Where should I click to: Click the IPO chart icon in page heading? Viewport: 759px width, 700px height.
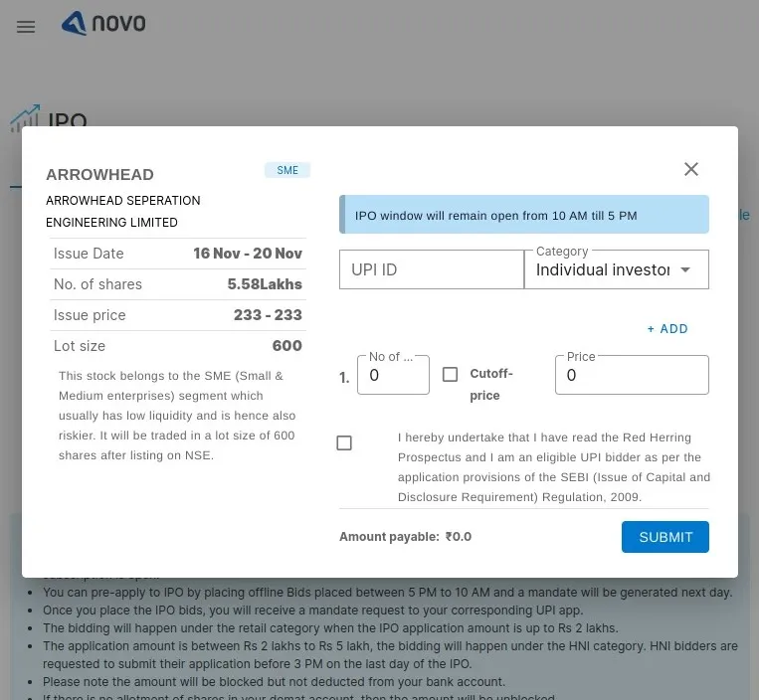pyautogui.click(x=25, y=118)
